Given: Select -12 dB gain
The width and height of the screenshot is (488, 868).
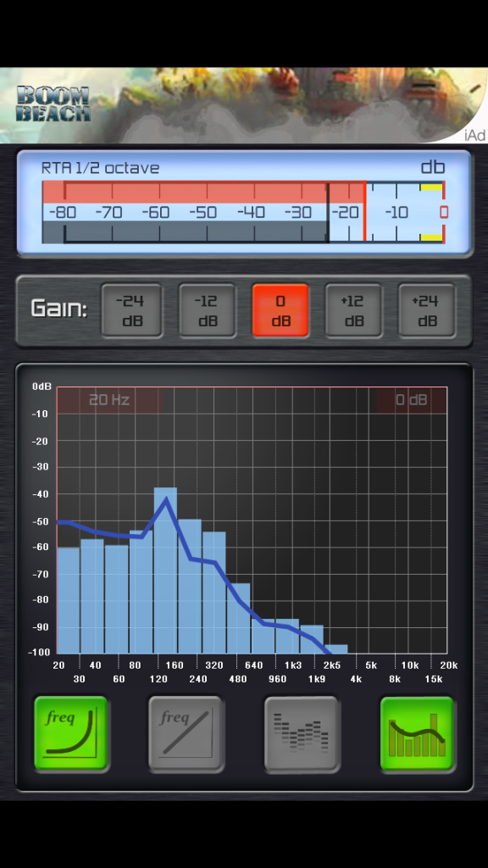Looking at the screenshot, I should click(x=208, y=310).
